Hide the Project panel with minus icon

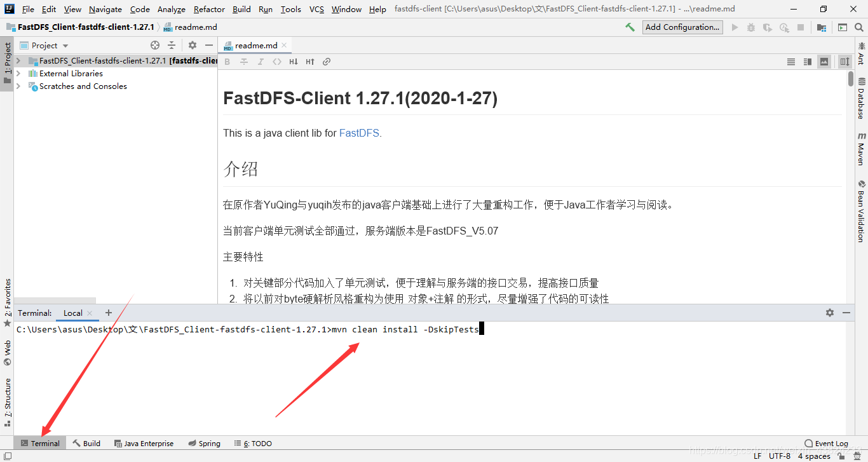[x=209, y=45]
